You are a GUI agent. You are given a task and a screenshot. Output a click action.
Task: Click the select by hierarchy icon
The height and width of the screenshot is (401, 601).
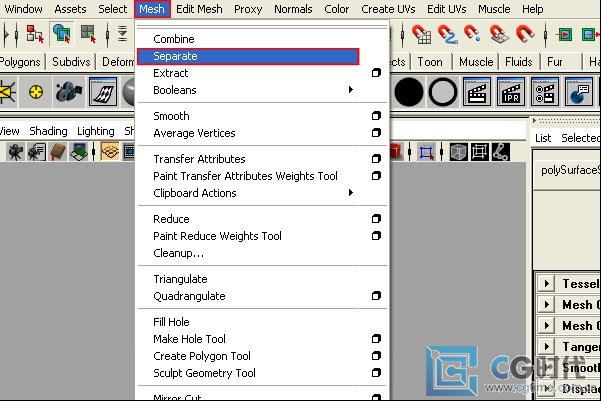point(35,34)
